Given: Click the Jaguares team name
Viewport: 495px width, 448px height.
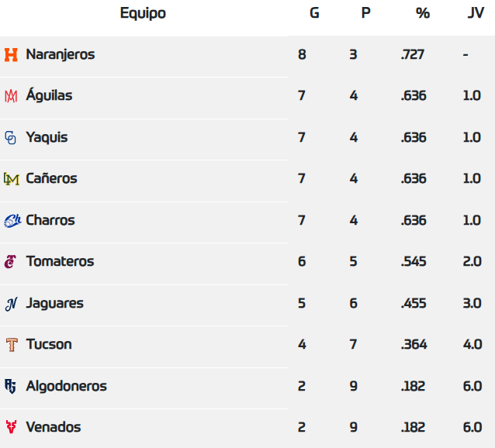Looking at the screenshot, I should [x=54, y=304].
